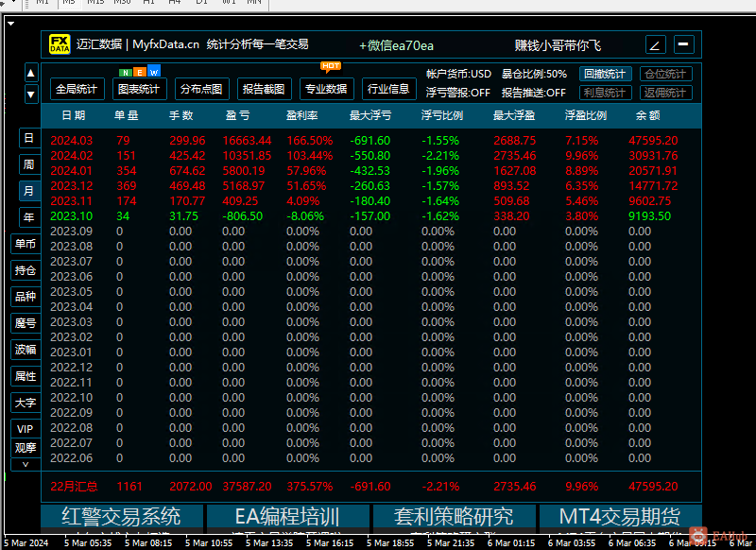Select 返佣统计 rebate statistics

tap(666, 93)
